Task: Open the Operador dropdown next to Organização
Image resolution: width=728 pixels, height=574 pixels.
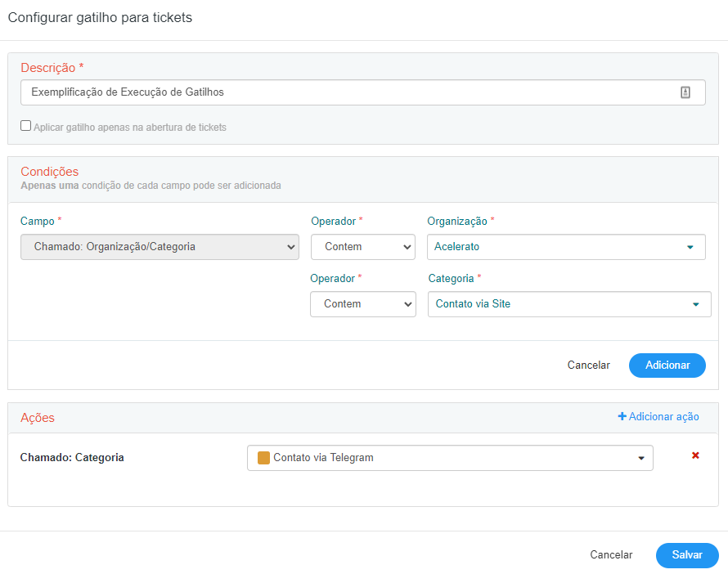Action: (x=363, y=247)
